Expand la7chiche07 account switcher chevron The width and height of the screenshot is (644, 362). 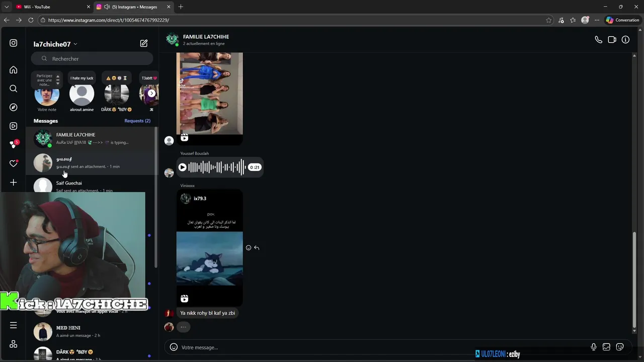[x=75, y=44]
